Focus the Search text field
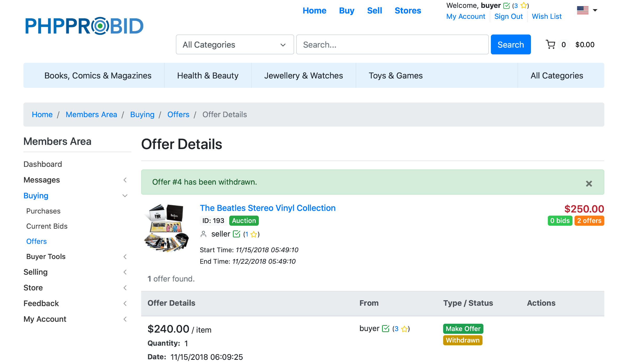The height and width of the screenshot is (364, 628). (x=392, y=45)
